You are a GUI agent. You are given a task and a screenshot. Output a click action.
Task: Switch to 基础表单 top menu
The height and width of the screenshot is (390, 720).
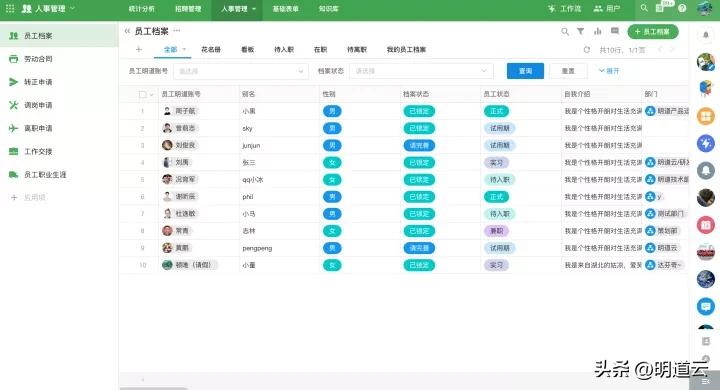[x=286, y=8]
